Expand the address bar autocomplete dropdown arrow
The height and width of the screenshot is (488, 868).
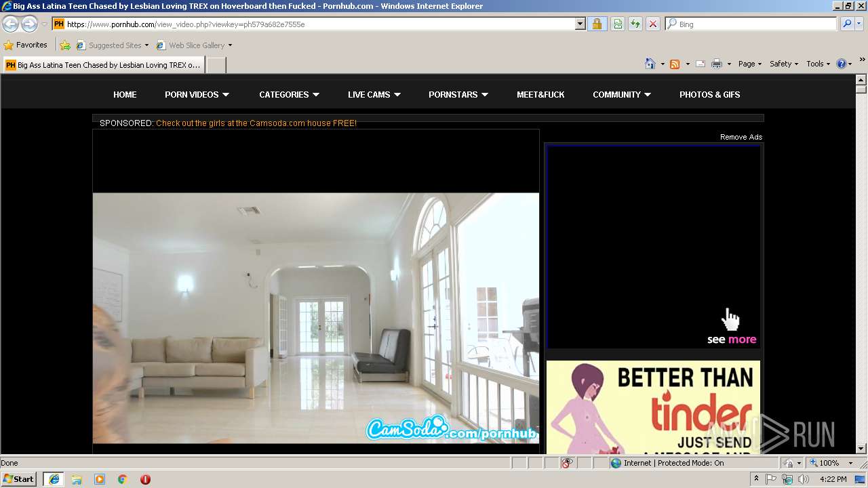580,24
